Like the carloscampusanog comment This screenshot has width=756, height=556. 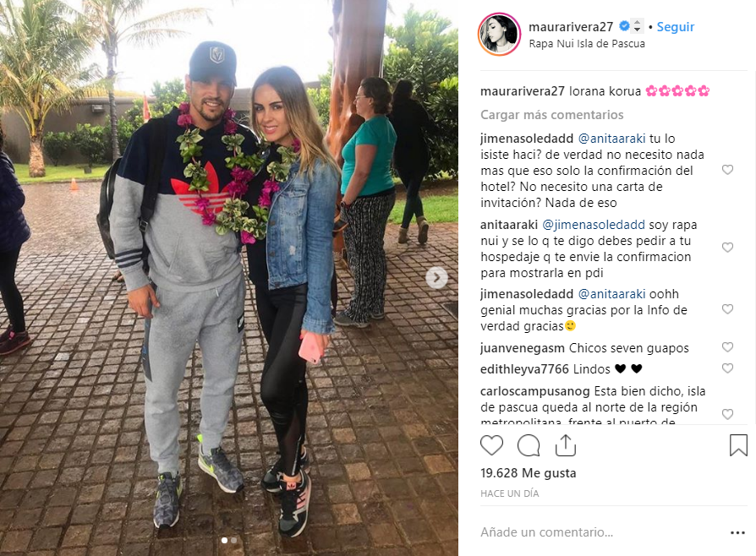727,414
